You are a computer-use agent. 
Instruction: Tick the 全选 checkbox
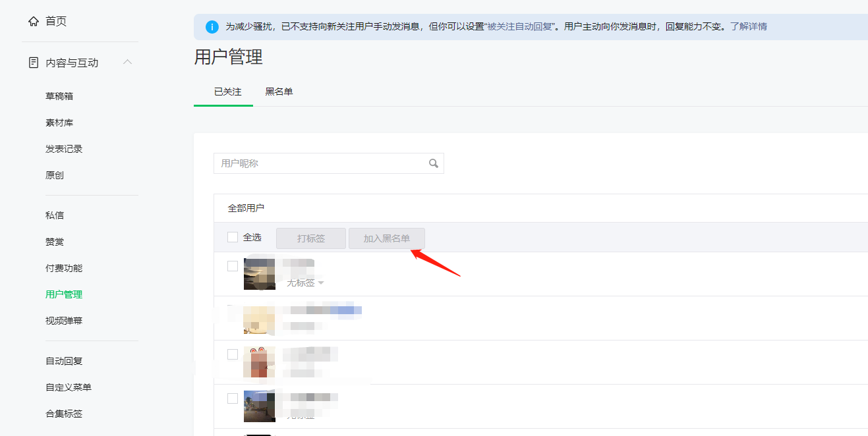pyautogui.click(x=233, y=237)
